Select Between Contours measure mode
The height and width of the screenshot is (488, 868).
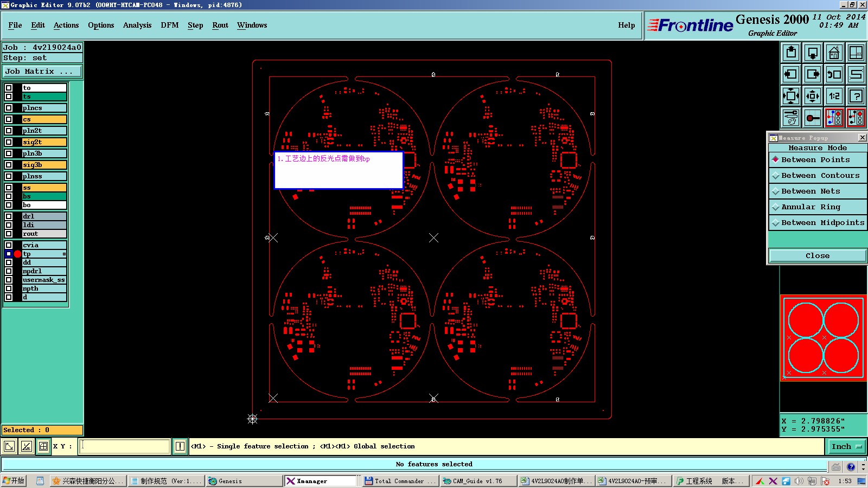(818, 176)
